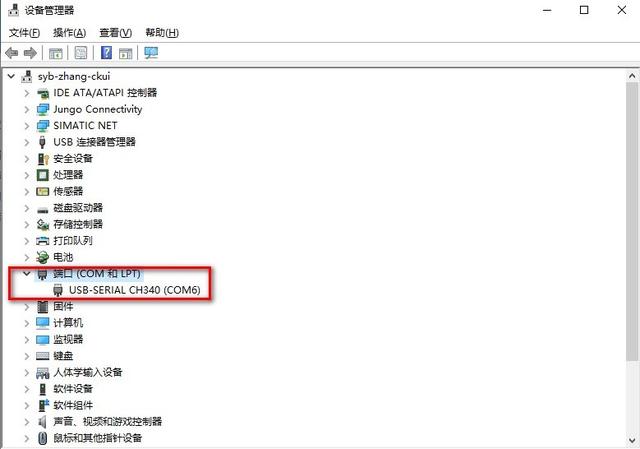
Task: Click the blue Help question mark toolbar icon
Action: point(106,53)
